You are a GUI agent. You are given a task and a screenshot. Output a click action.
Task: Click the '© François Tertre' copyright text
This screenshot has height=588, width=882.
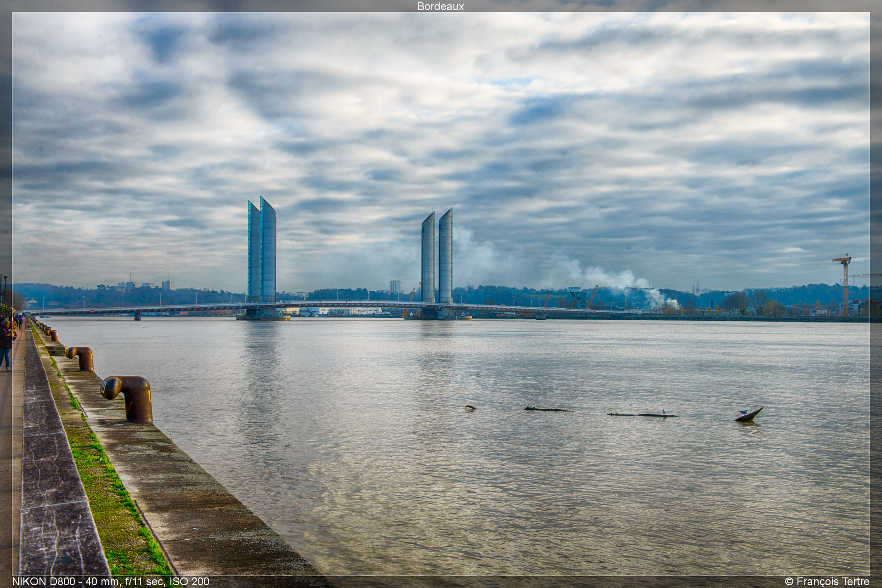[827, 581]
